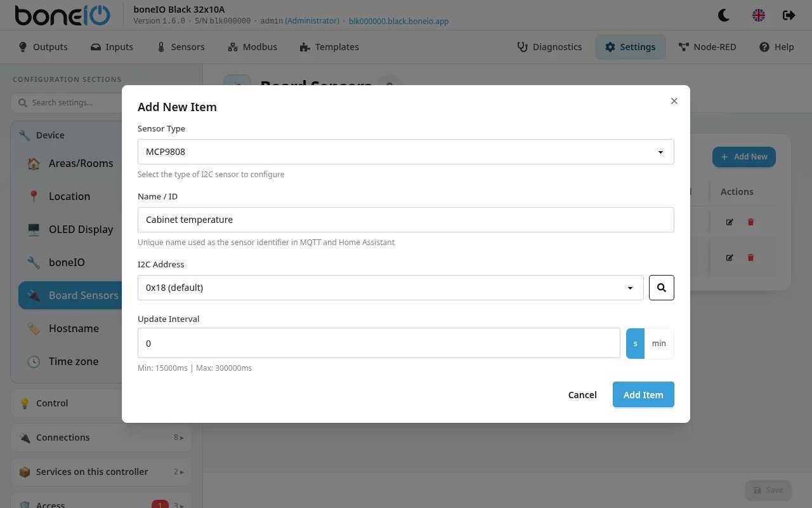Click the Add Item button
This screenshot has height=508, width=812.
[x=643, y=395]
